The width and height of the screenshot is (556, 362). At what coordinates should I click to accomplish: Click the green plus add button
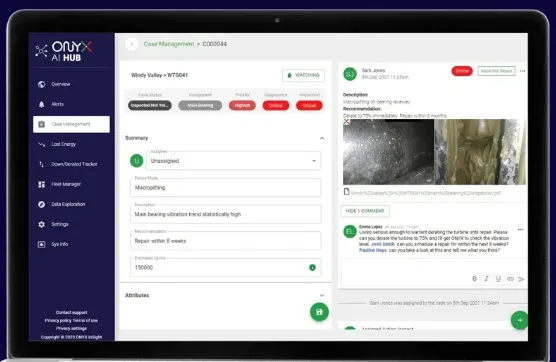coord(520,320)
